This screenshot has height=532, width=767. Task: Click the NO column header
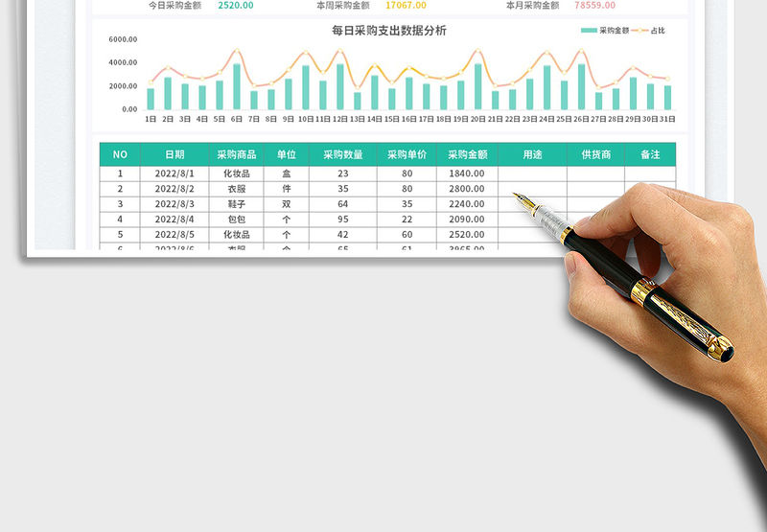(120, 154)
